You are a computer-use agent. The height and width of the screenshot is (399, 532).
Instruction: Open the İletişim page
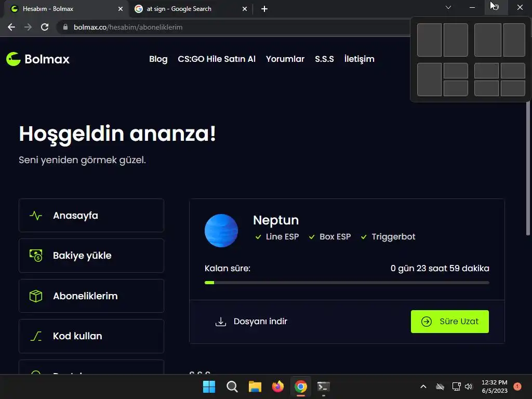click(359, 59)
